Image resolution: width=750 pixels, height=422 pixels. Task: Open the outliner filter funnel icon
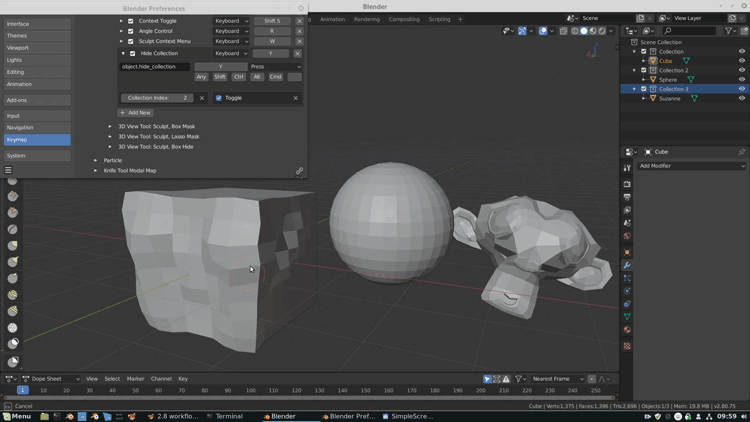[x=729, y=31]
